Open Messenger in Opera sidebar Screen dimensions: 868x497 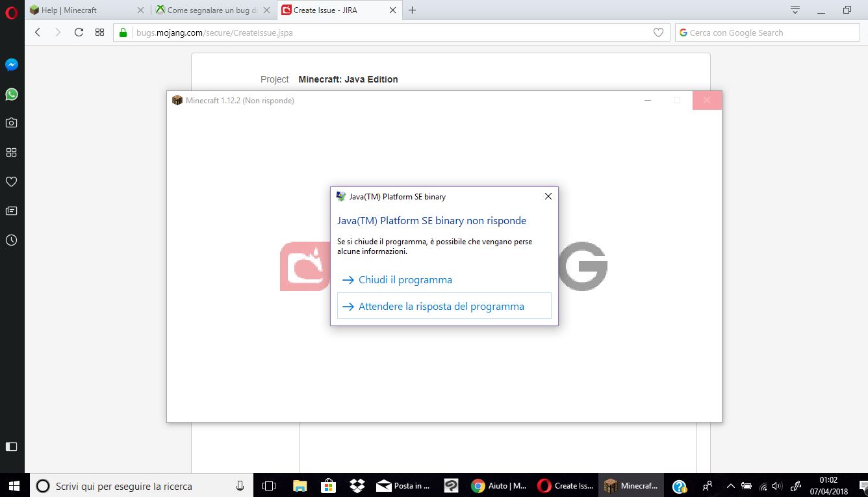tap(11, 65)
